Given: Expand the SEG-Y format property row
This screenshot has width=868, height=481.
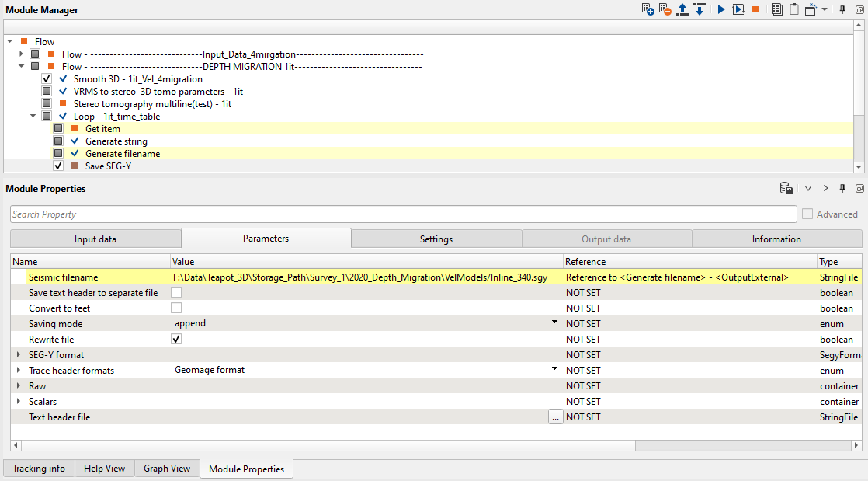Looking at the screenshot, I should click(19, 355).
